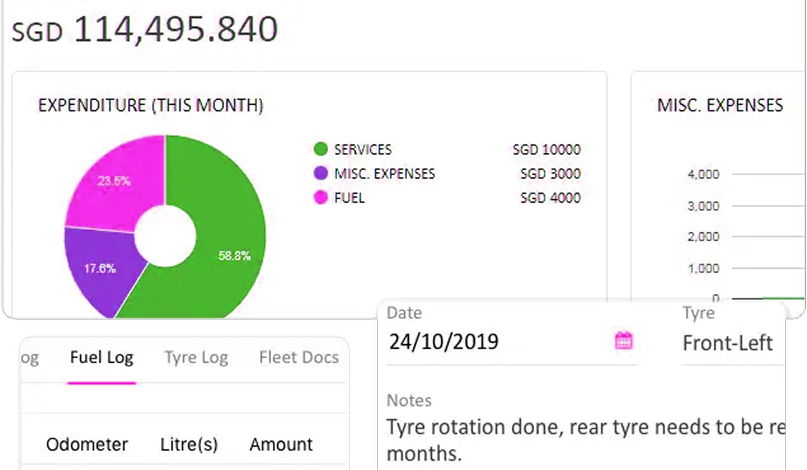Toggle the SERVICES legend label
This screenshot has width=807, height=470.
click(x=363, y=150)
